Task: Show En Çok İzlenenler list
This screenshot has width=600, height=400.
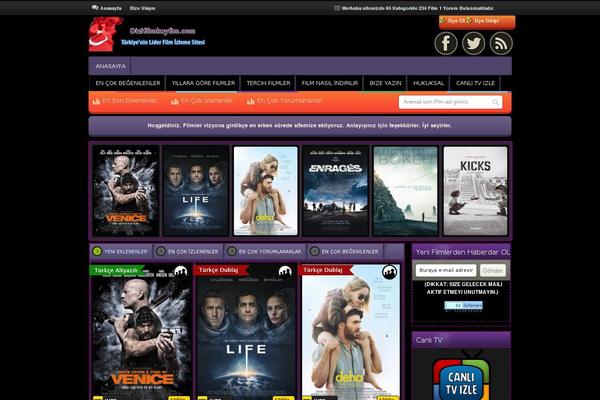Action: 207,101
